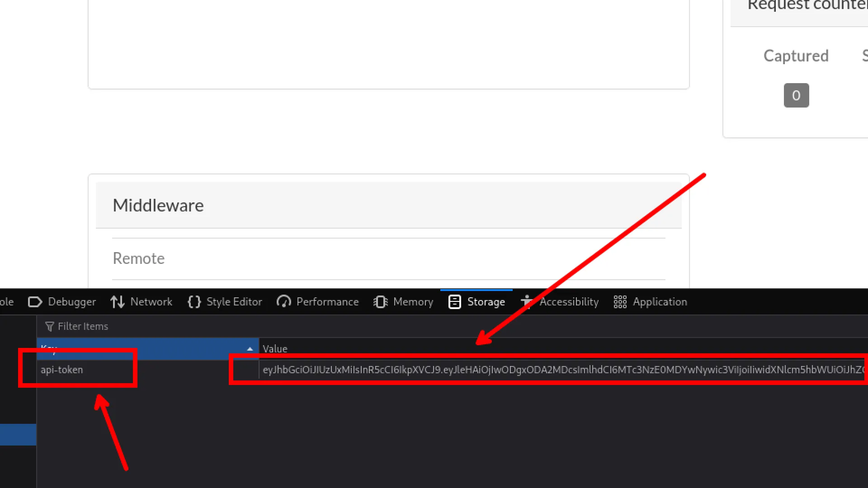Open the Debugger panel icon

coord(35,302)
